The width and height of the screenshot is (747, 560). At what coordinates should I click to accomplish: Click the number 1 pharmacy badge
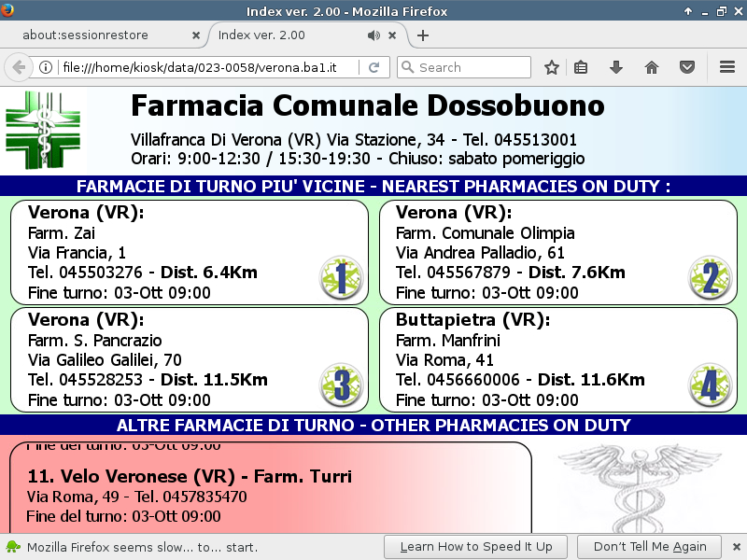coord(341,278)
